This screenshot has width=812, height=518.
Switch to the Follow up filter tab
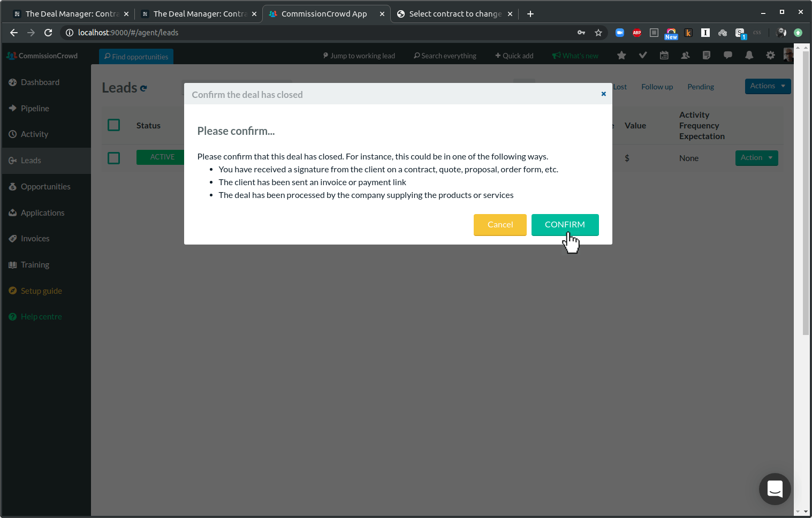(x=657, y=87)
